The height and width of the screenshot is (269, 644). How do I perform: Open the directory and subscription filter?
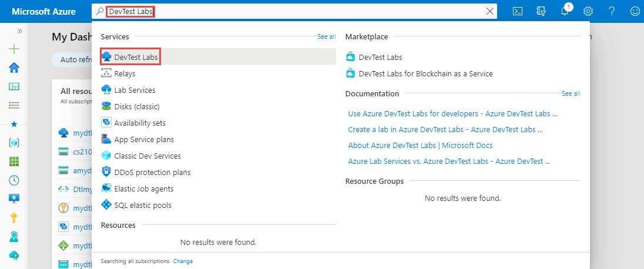click(x=542, y=11)
